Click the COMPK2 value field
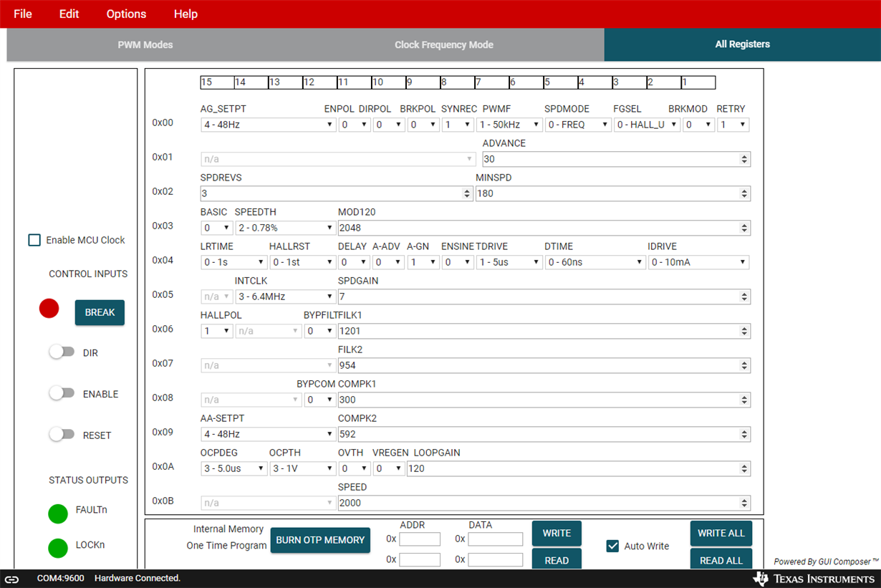881x588 pixels. tap(544, 434)
